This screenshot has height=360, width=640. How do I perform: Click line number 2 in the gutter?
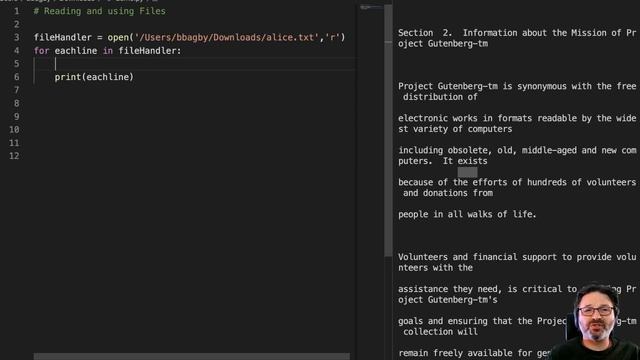pos(16,24)
